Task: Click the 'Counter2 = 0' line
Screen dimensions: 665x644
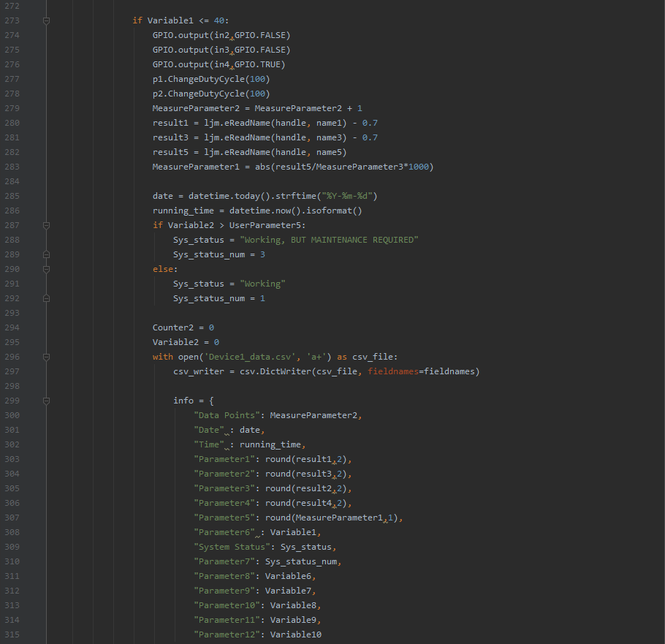Action: click(x=183, y=327)
